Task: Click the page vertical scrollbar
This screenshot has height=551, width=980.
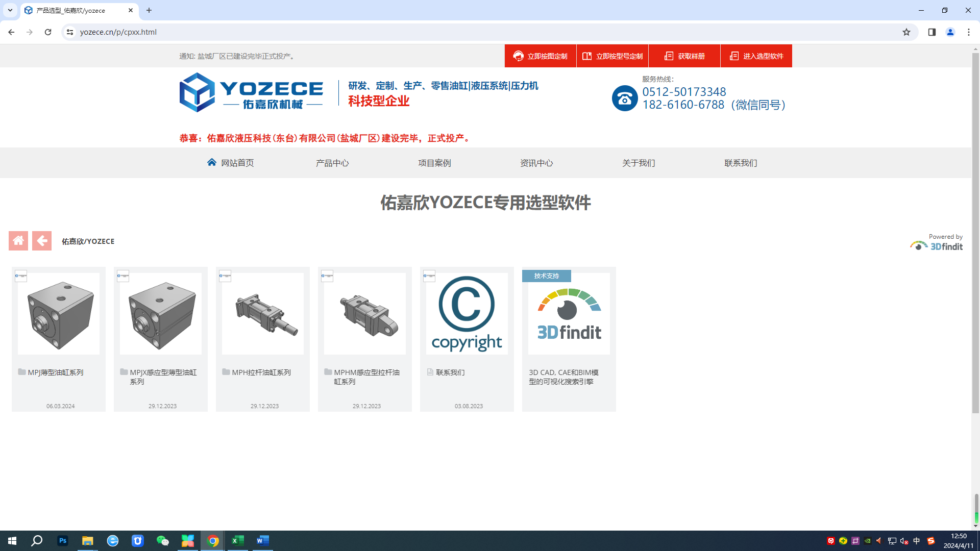Action: coord(975,232)
